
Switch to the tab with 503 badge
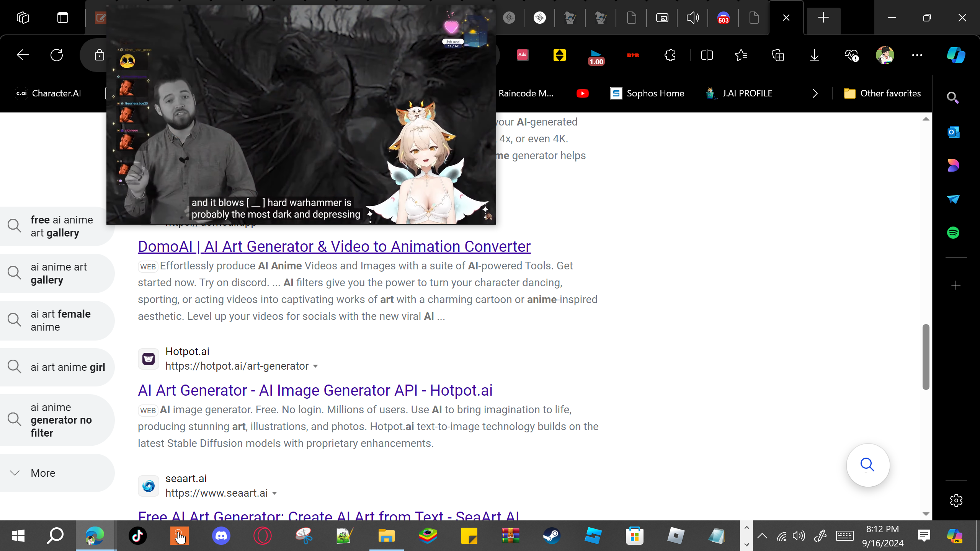pyautogui.click(x=723, y=18)
